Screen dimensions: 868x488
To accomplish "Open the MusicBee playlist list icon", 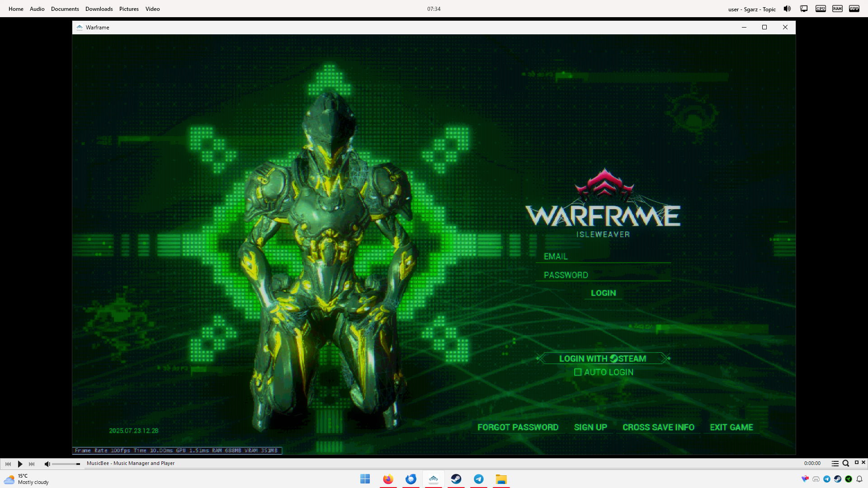I will pos(835,464).
